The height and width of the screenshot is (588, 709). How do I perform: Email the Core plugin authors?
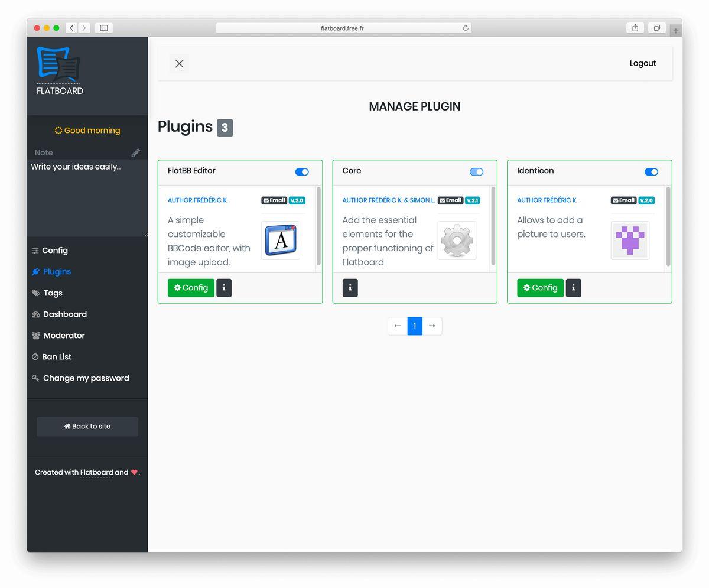tap(450, 200)
